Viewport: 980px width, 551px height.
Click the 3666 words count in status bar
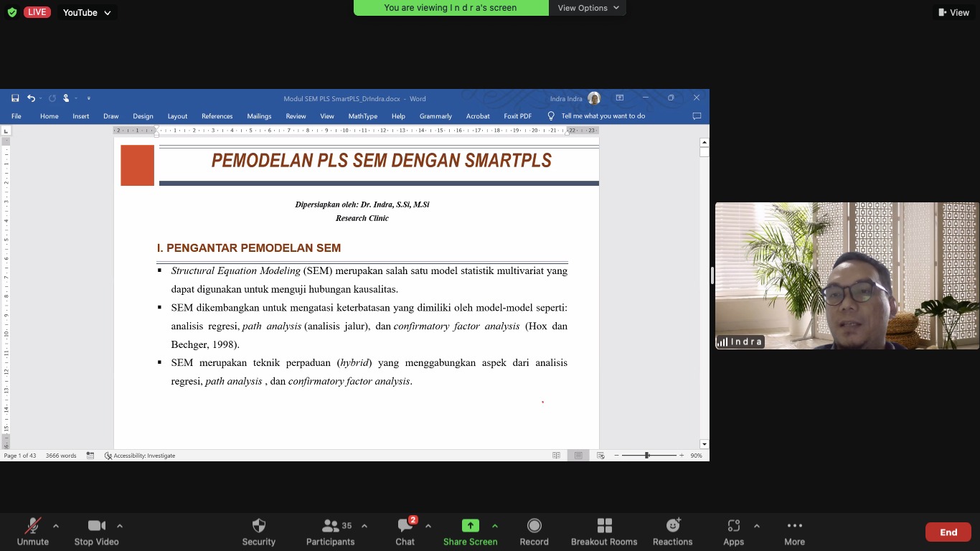pos(61,456)
